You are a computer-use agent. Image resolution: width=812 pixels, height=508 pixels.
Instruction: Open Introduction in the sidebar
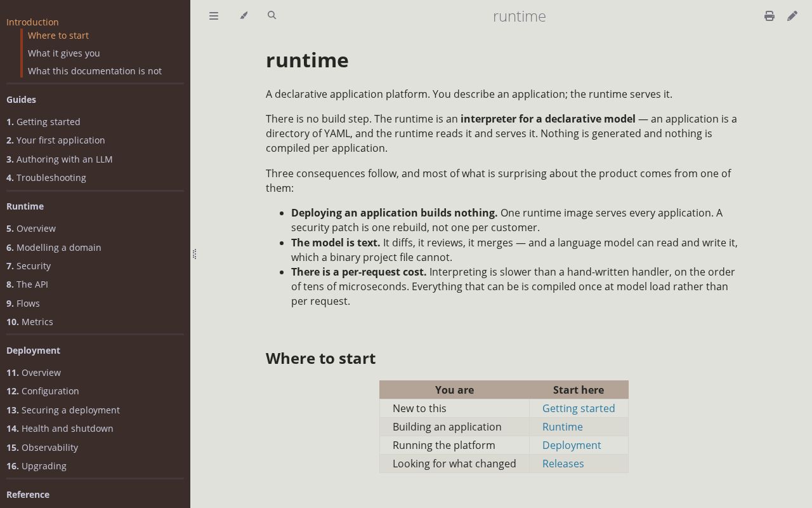[32, 22]
